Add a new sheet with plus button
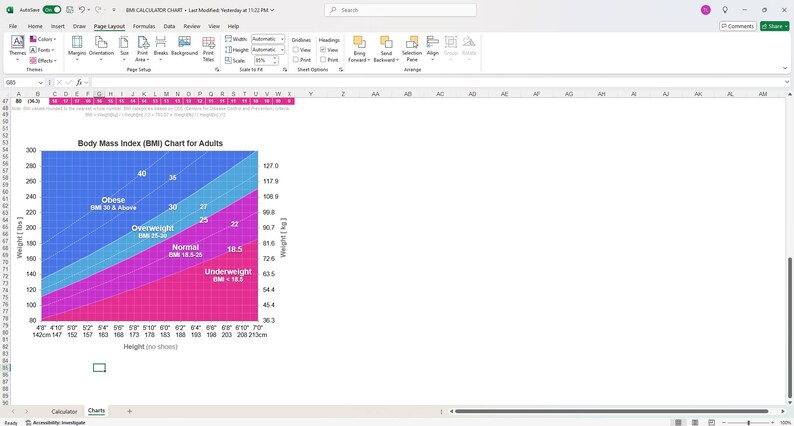The image size is (794, 426). click(x=129, y=411)
